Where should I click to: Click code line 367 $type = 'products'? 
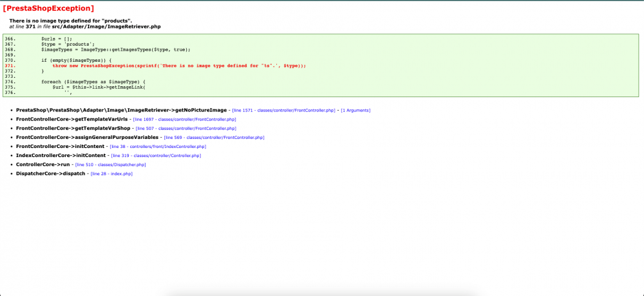coord(68,44)
